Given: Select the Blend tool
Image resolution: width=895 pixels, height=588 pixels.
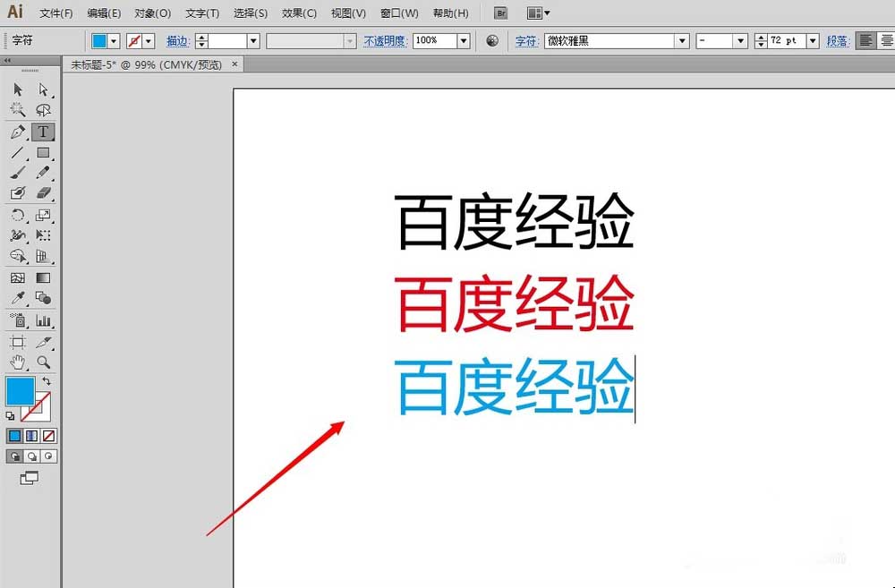Looking at the screenshot, I should (43, 298).
